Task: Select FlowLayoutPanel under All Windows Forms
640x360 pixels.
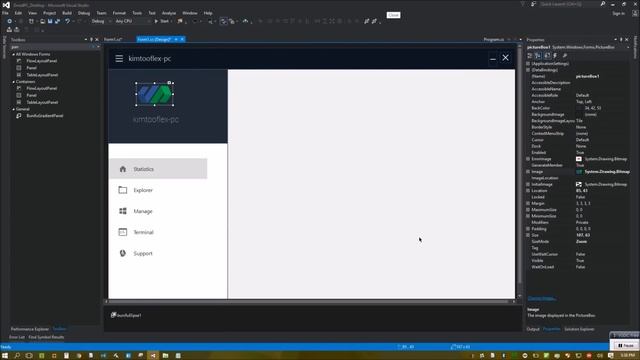Action: coord(42,61)
